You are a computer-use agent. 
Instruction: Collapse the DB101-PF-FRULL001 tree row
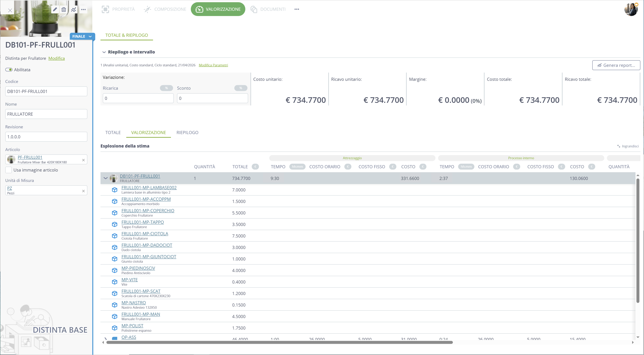click(x=105, y=178)
